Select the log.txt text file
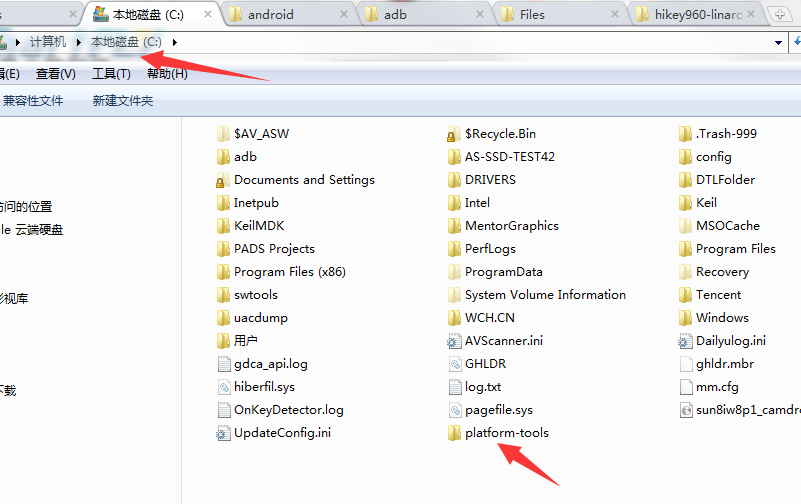The image size is (801, 504). coord(482,387)
